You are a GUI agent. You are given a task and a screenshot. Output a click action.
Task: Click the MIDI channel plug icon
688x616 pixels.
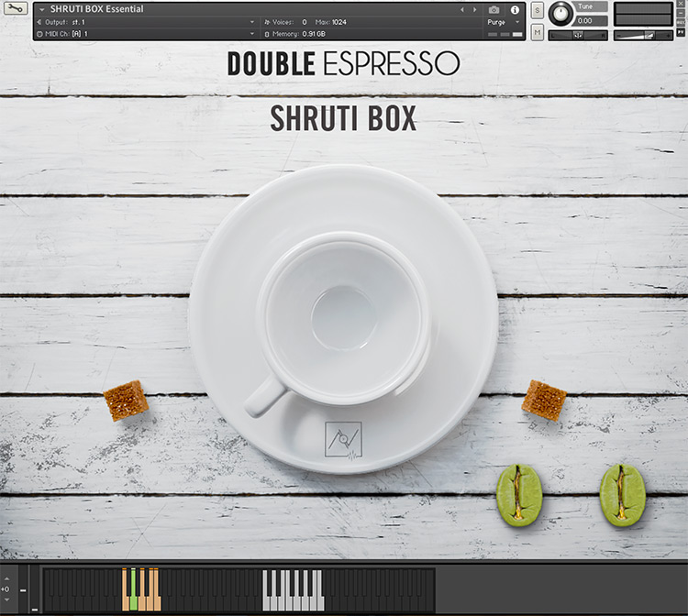39,34
